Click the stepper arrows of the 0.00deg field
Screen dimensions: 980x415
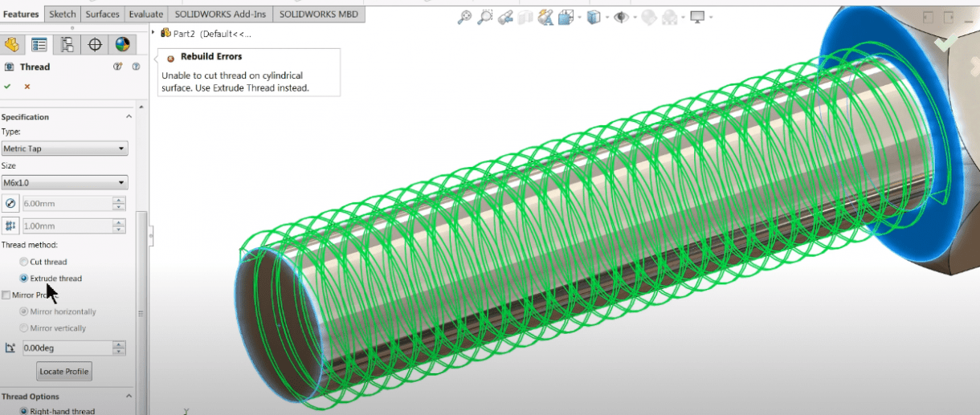click(119, 348)
